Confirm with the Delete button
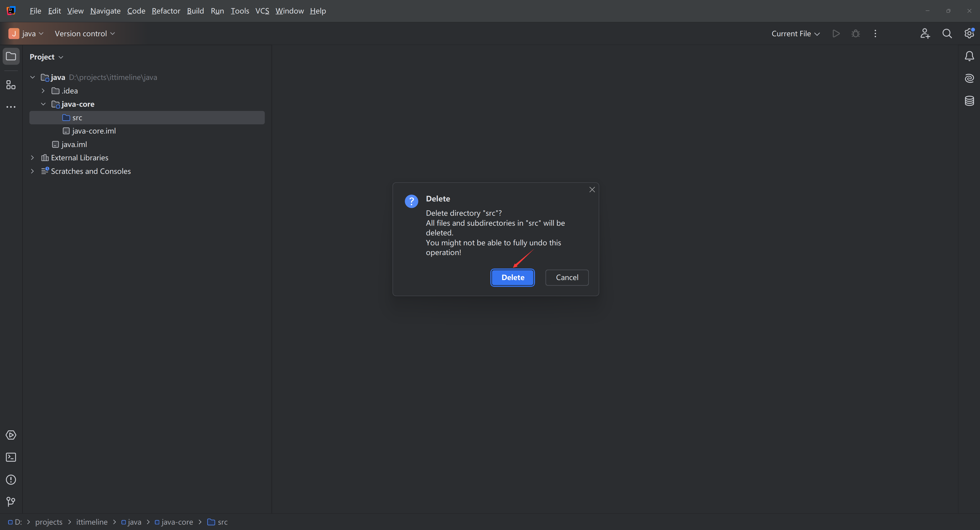This screenshot has width=980, height=530. pyautogui.click(x=512, y=277)
